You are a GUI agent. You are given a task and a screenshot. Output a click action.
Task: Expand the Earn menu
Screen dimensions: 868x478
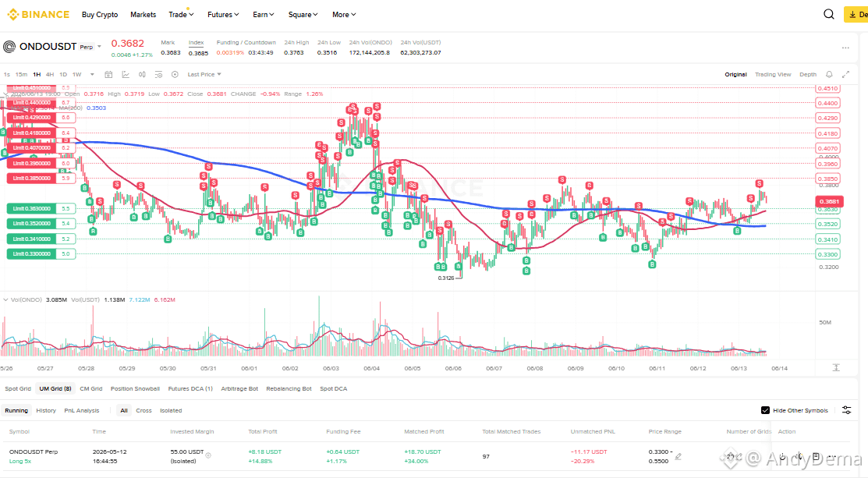click(264, 15)
